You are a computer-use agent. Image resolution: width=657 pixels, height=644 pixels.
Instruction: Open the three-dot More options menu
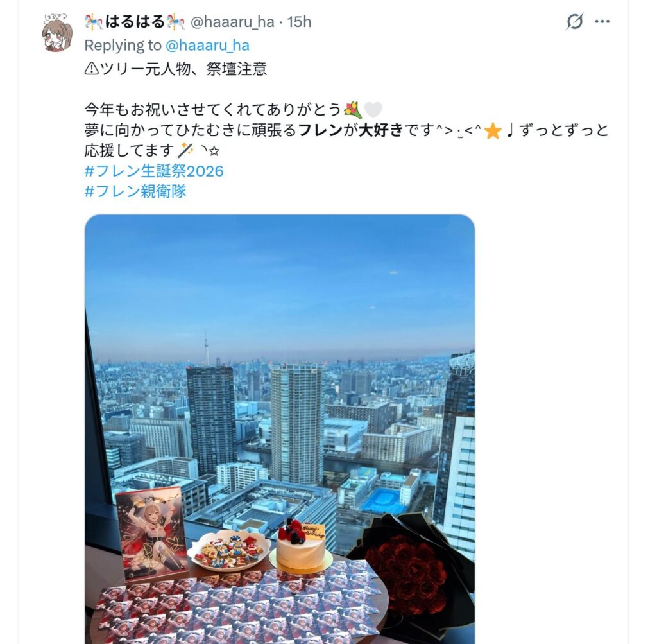point(602,21)
